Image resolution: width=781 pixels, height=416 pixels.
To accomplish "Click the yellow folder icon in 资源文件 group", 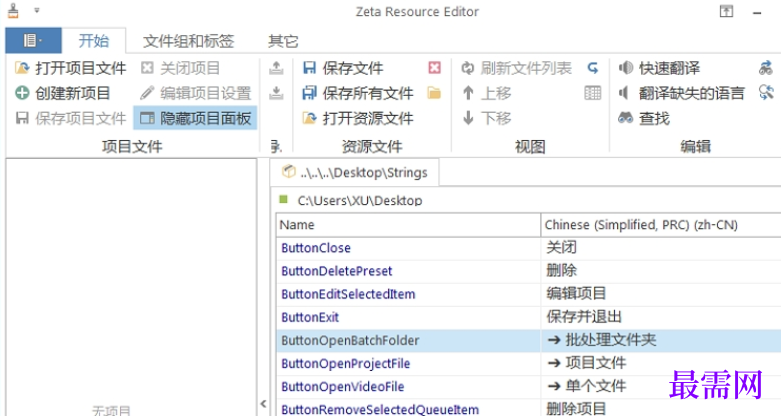I will click(434, 93).
